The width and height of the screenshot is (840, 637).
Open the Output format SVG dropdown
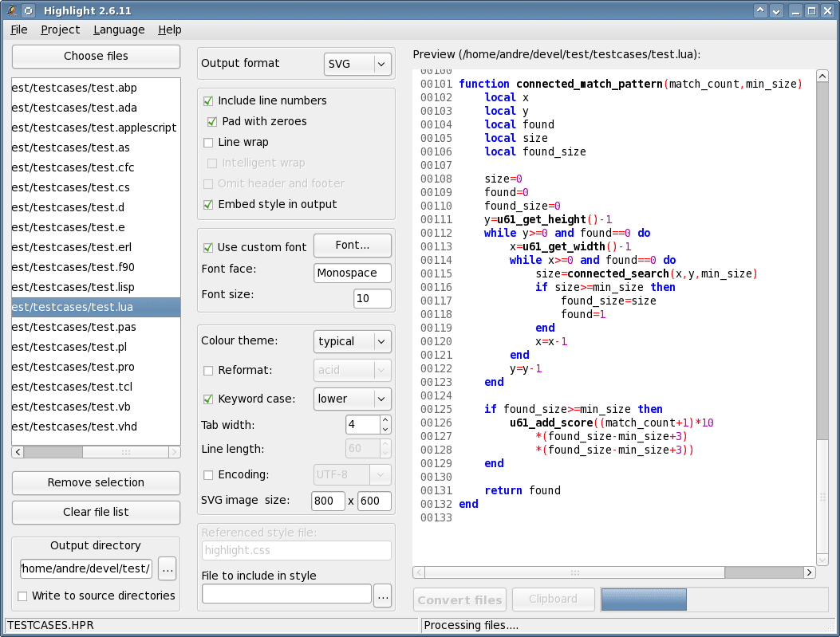coord(357,64)
